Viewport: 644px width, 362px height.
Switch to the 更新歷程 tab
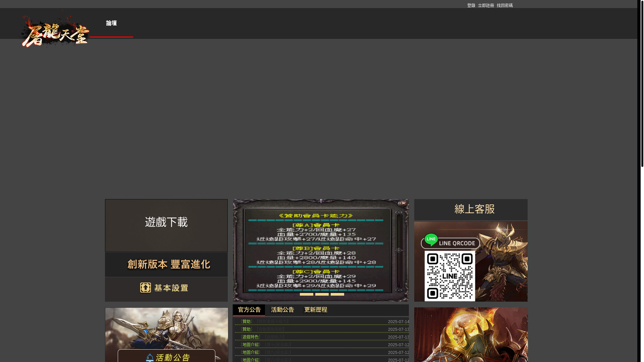(316, 310)
